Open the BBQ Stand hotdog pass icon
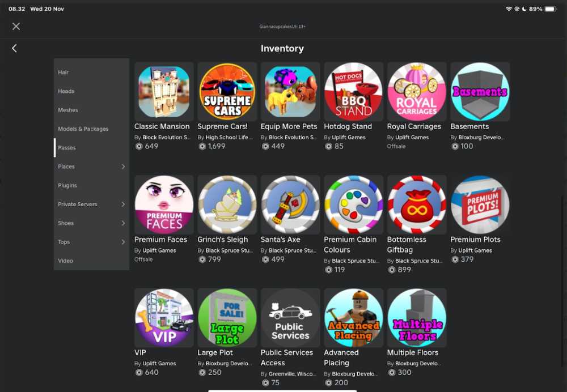Image resolution: width=567 pixels, height=392 pixels. point(353,92)
